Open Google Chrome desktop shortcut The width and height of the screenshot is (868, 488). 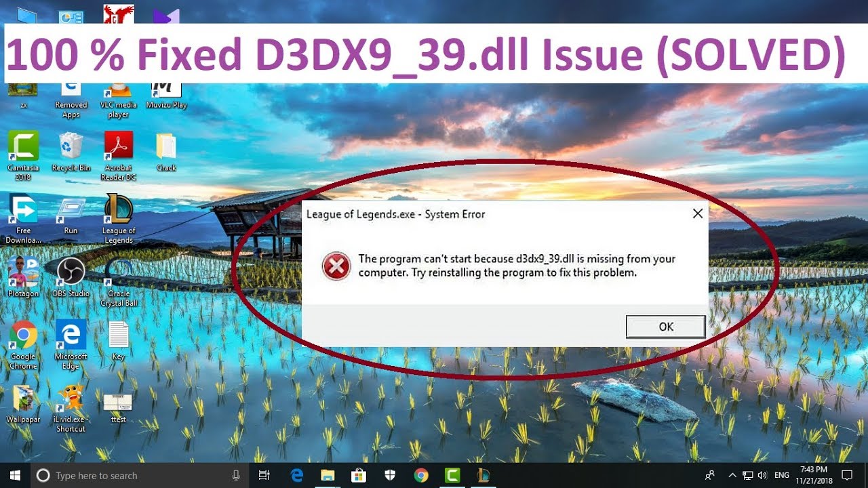[23, 345]
